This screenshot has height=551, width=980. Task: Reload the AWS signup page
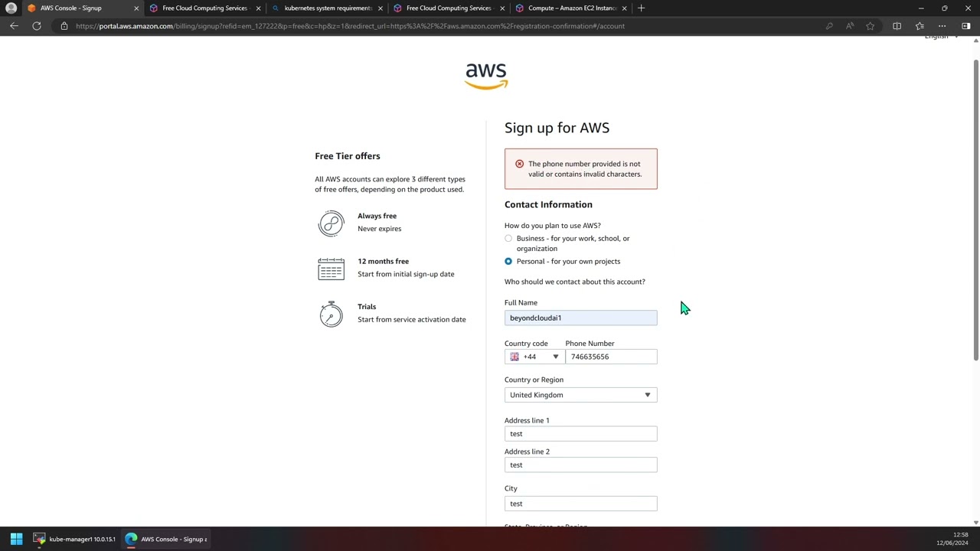click(36, 26)
